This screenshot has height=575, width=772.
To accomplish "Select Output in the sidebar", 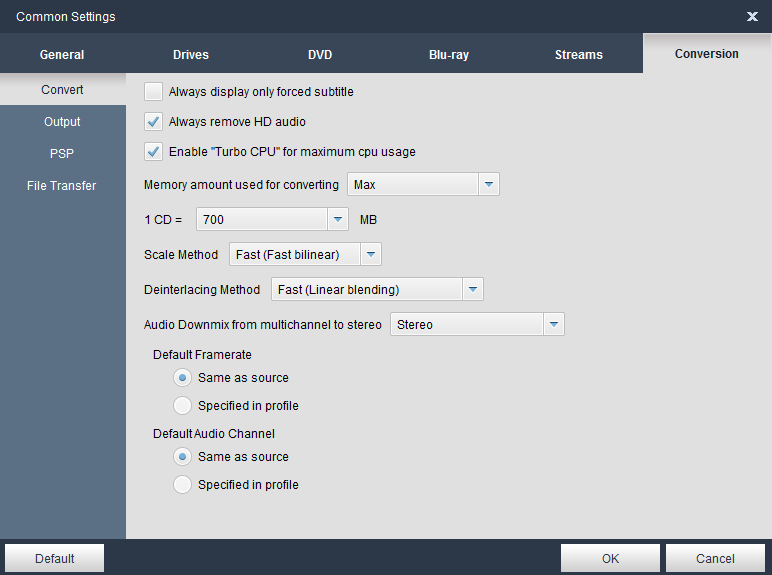I will point(62,122).
